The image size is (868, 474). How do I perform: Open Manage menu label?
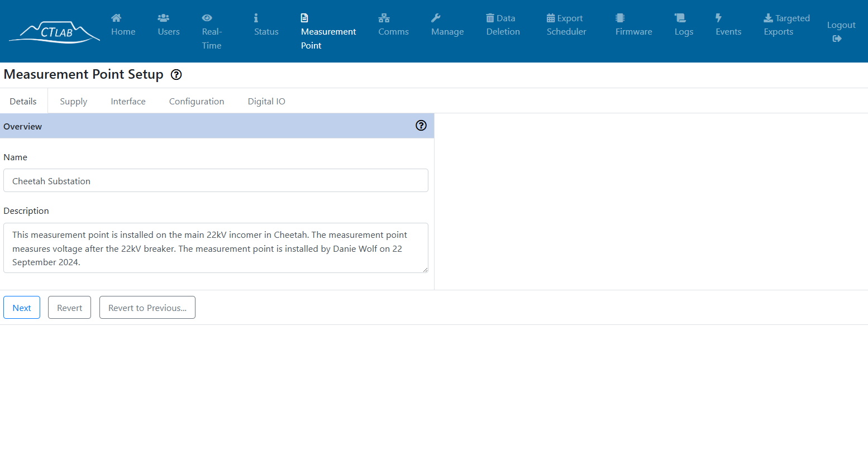point(447,32)
